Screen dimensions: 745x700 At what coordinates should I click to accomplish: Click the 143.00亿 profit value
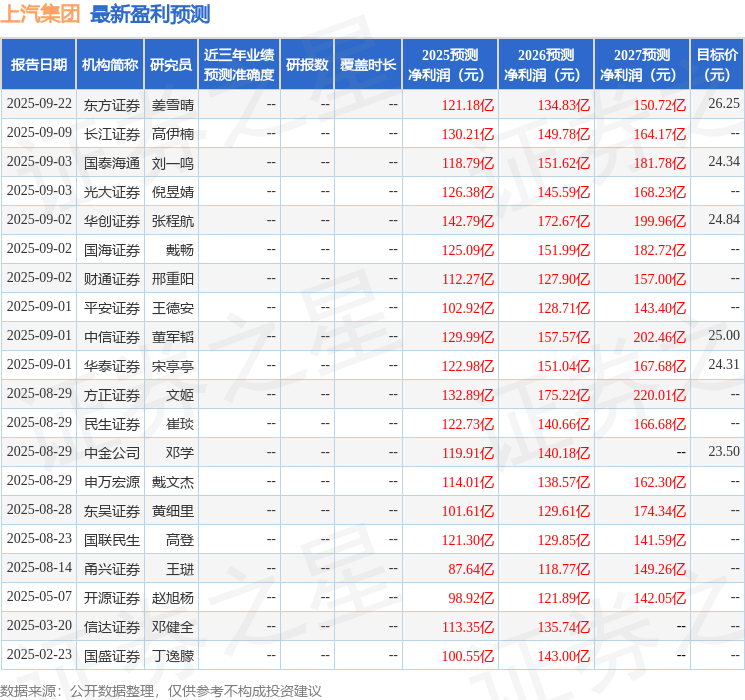(x=564, y=656)
